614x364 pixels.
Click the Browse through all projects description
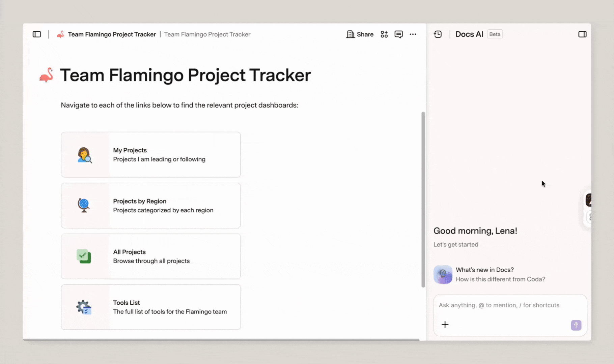[151, 261]
